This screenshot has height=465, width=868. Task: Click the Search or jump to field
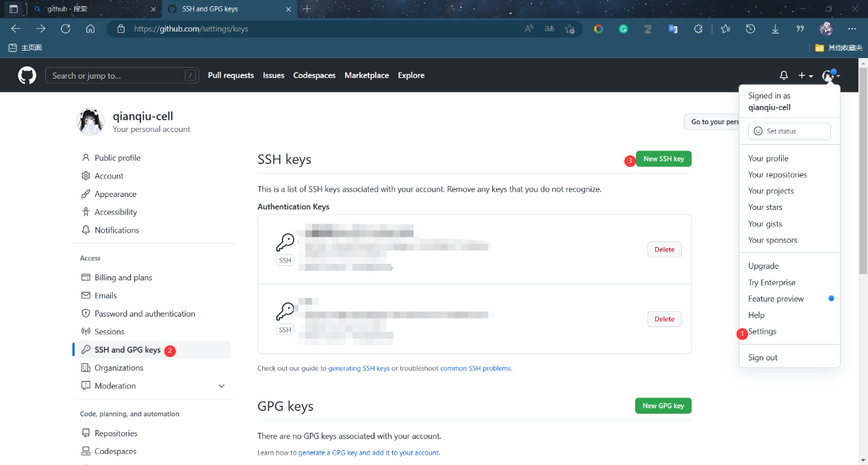pyautogui.click(x=122, y=75)
